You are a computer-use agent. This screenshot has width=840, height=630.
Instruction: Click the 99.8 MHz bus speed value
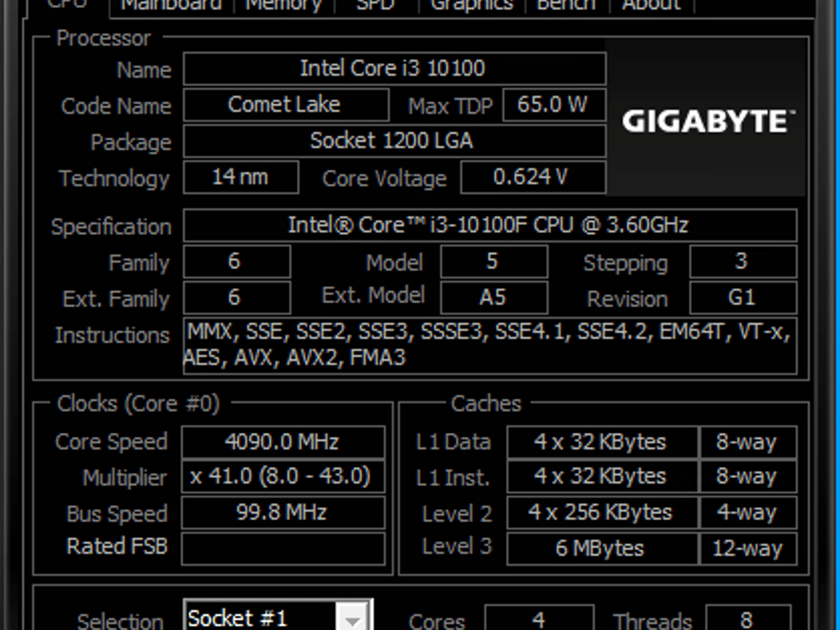click(283, 513)
